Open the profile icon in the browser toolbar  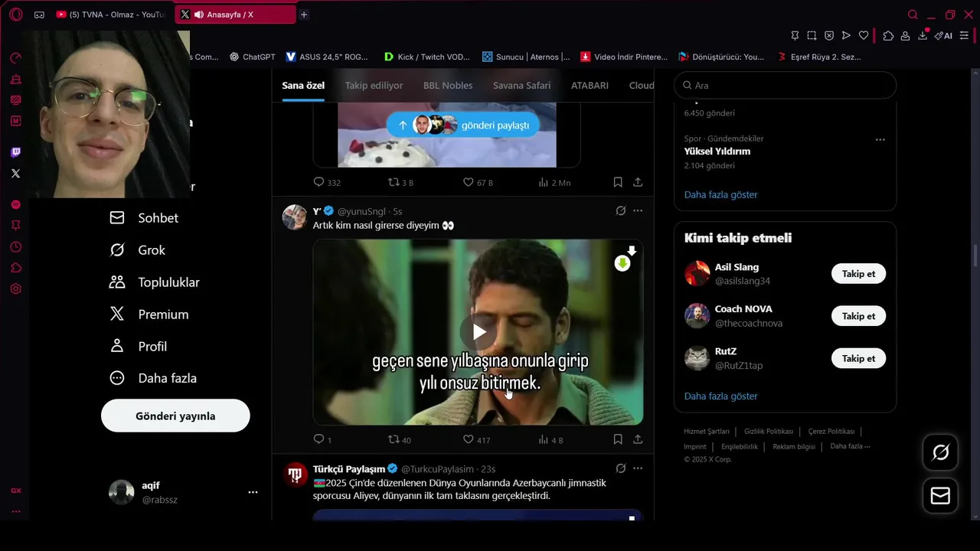[x=905, y=36]
